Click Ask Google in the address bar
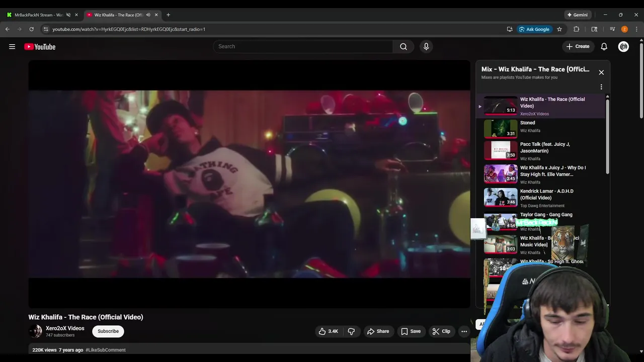The height and width of the screenshot is (362, 644). coord(534,29)
